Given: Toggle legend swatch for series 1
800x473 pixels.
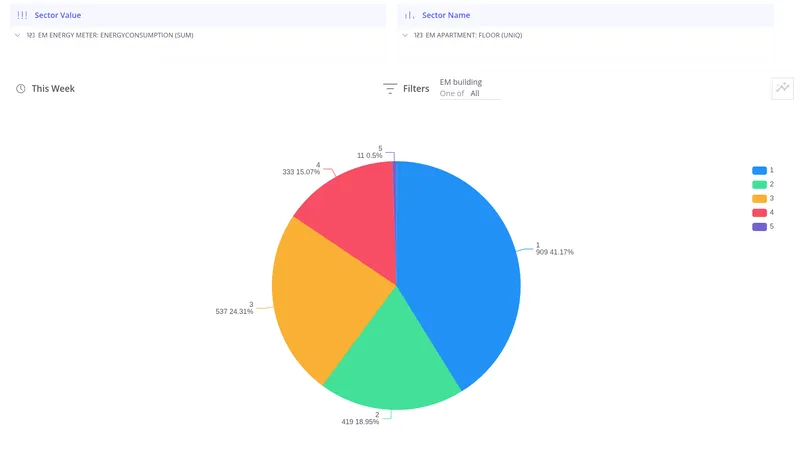Looking at the screenshot, I should click(759, 170).
